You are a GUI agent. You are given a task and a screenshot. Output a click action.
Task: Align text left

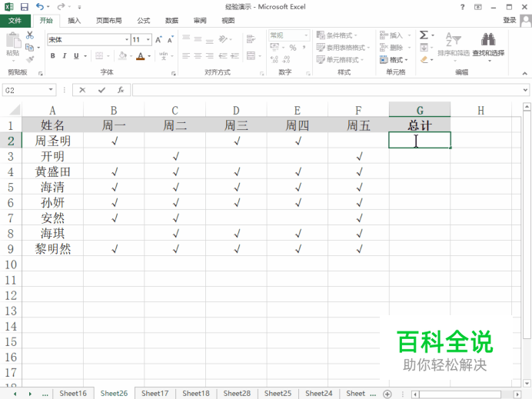[186, 55]
